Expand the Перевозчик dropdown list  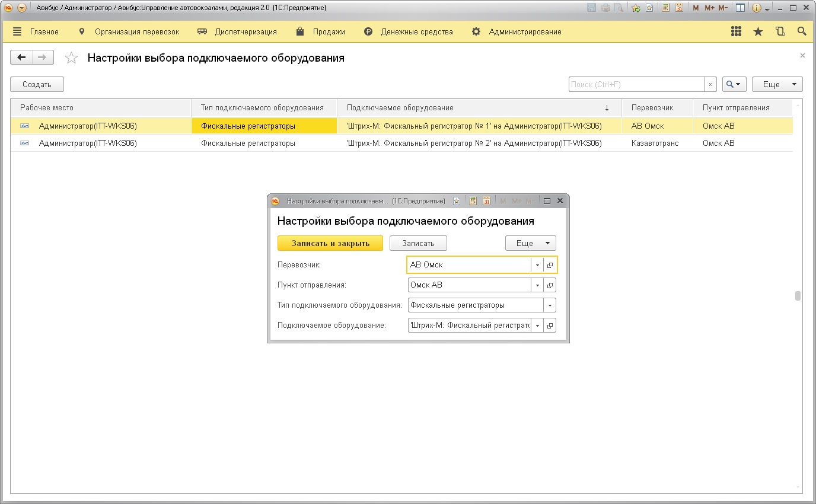tap(537, 265)
